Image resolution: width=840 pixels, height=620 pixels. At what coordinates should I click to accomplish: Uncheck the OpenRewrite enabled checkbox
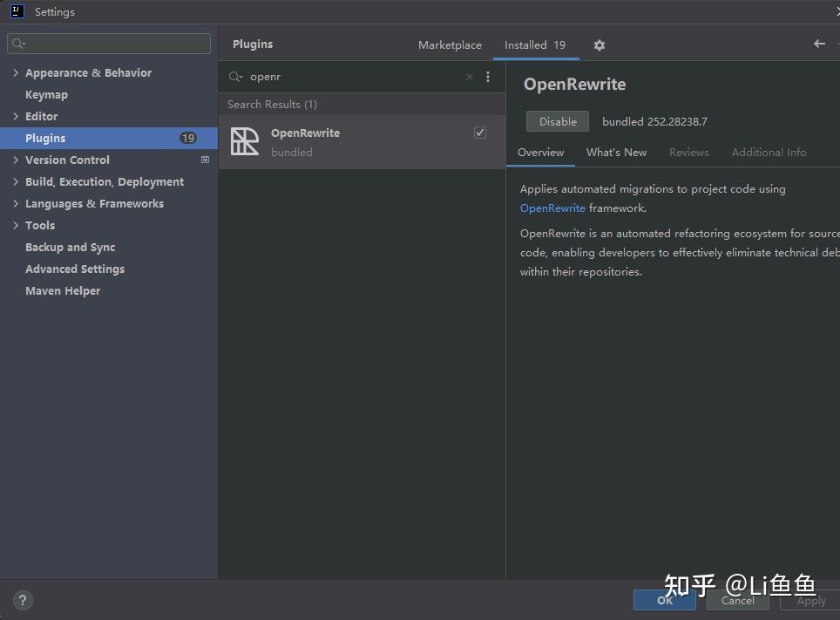(x=479, y=132)
